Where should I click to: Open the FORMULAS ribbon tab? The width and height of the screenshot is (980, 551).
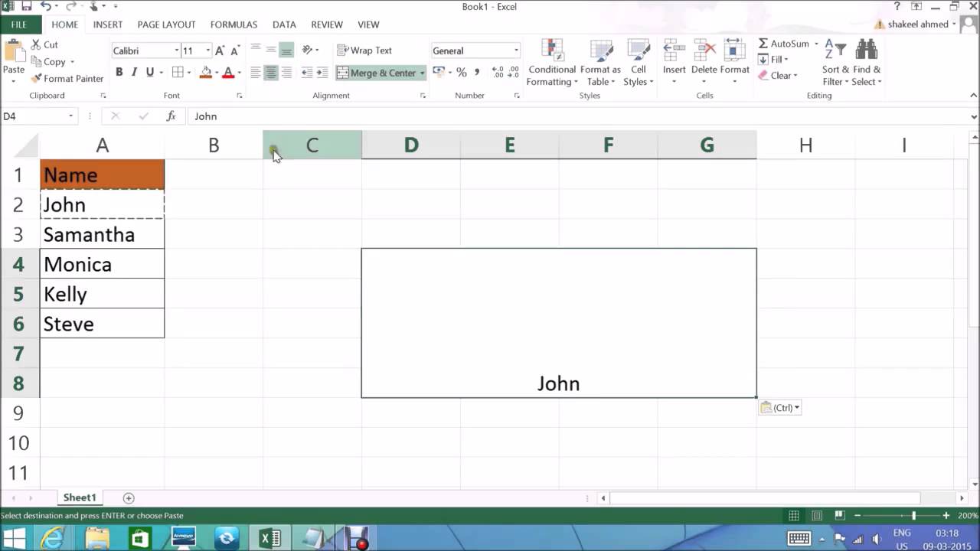[x=234, y=24]
